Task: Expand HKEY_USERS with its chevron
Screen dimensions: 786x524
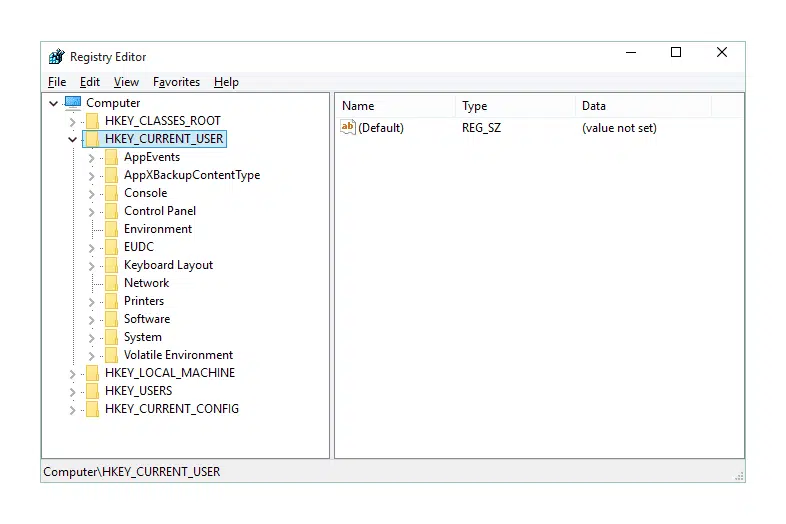Action: (72, 392)
